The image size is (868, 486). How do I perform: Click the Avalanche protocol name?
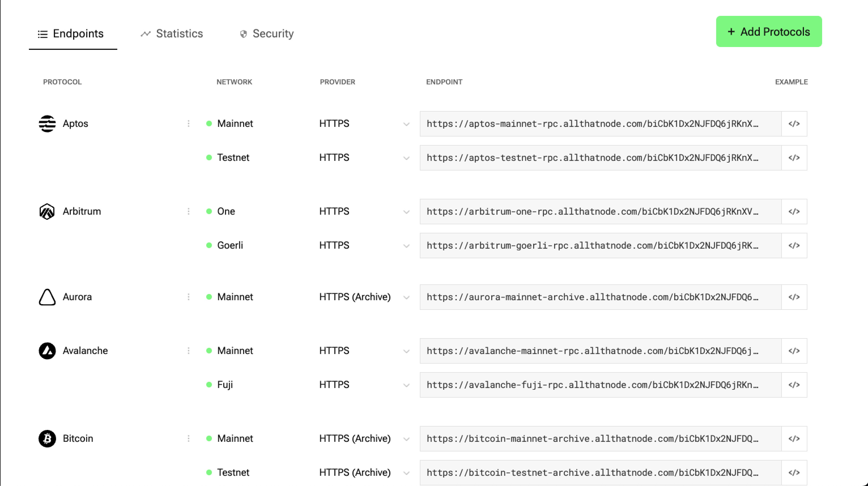click(x=85, y=351)
